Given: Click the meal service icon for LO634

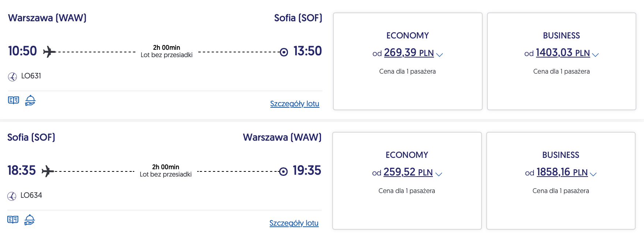Looking at the screenshot, I should coord(30,219).
